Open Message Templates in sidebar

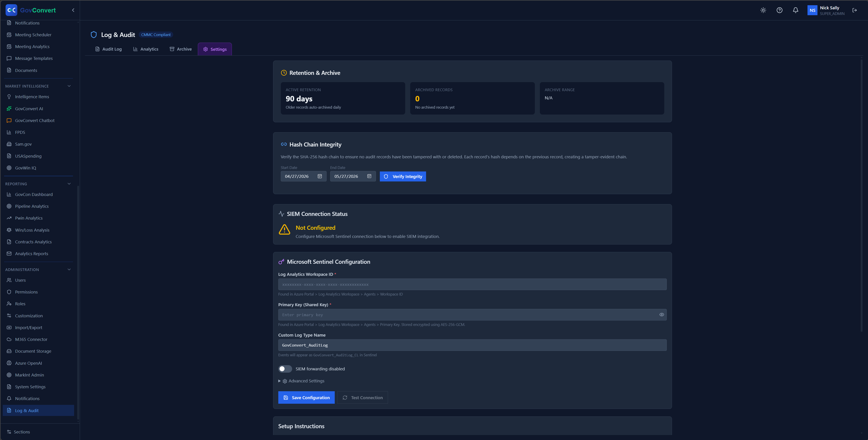pos(38,58)
